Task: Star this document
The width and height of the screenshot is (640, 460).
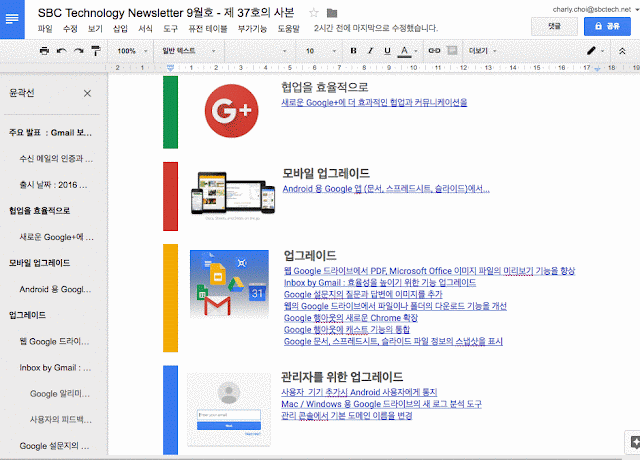Action: pos(313,13)
